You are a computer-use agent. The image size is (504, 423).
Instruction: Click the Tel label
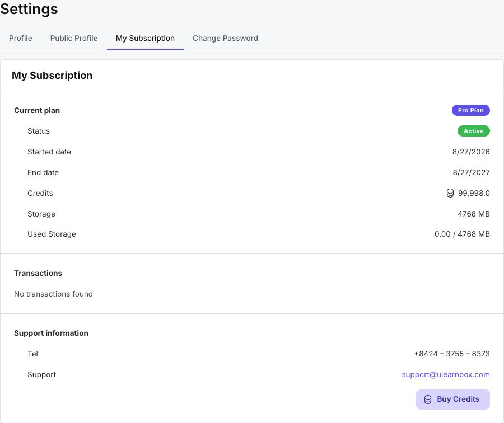click(x=33, y=354)
